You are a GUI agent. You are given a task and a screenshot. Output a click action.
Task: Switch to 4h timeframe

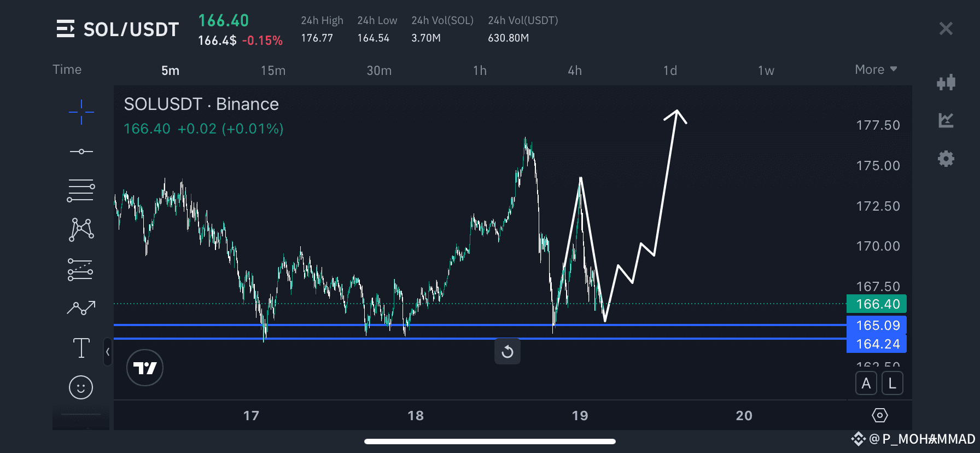coord(575,71)
